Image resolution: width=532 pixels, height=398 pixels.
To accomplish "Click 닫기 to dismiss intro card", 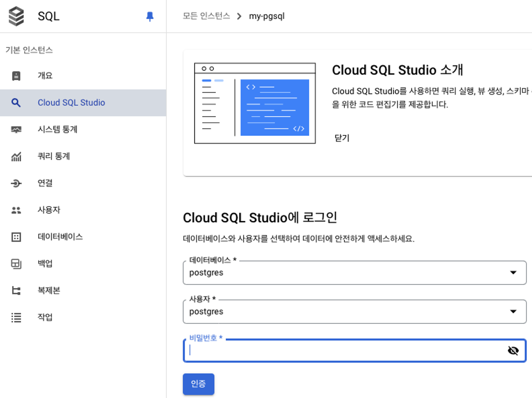I will 342,138.
